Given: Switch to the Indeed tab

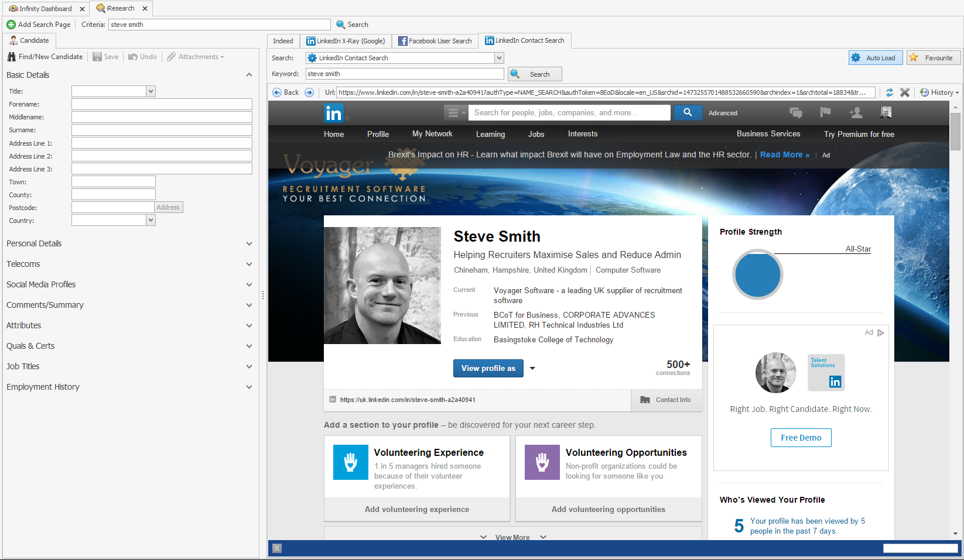Looking at the screenshot, I should tap(283, 41).
